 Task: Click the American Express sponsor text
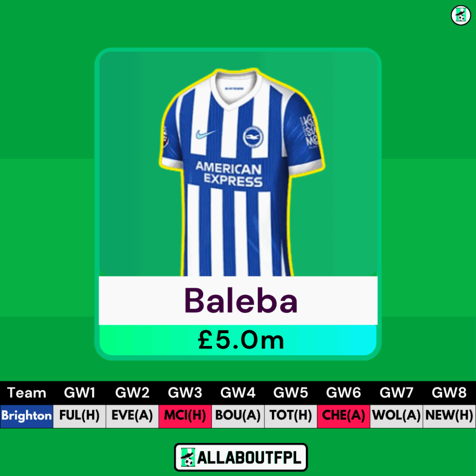pos(229,174)
